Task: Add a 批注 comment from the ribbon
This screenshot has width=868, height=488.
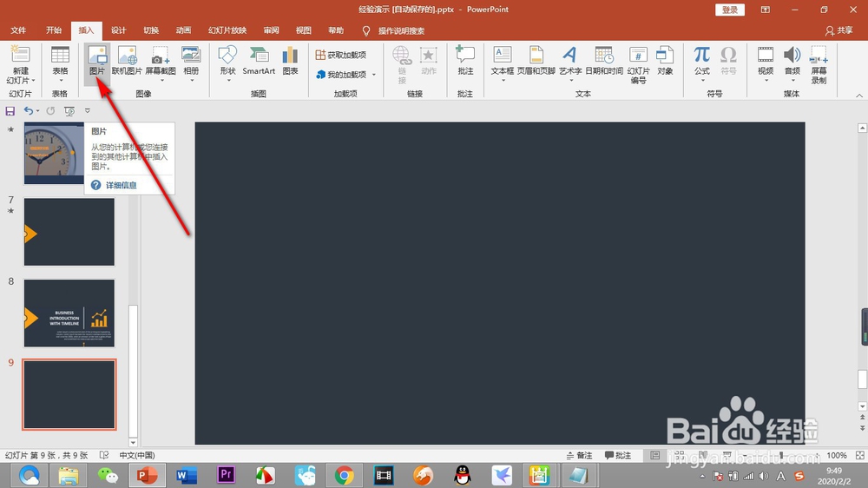Action: (465, 61)
